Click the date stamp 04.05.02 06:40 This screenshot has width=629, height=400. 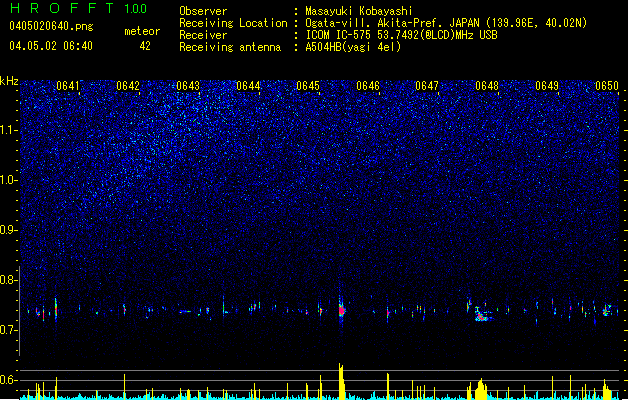pos(51,46)
